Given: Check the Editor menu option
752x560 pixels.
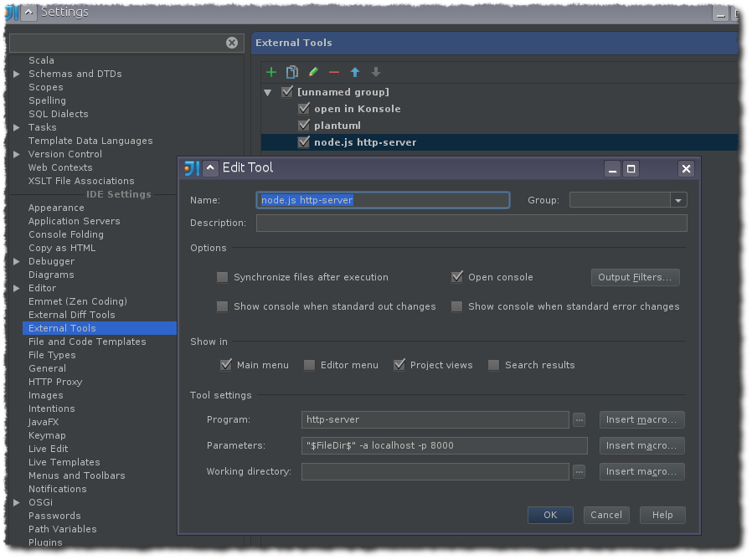Looking at the screenshot, I should click(x=309, y=365).
